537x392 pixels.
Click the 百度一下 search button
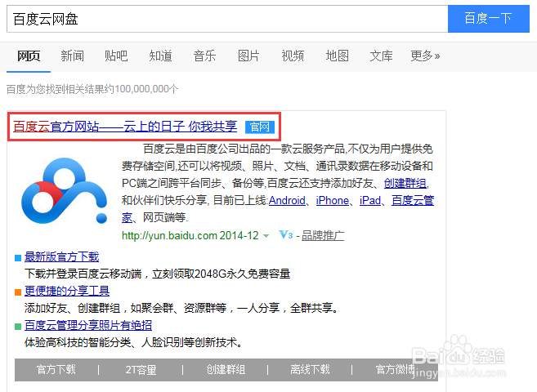[489, 19]
